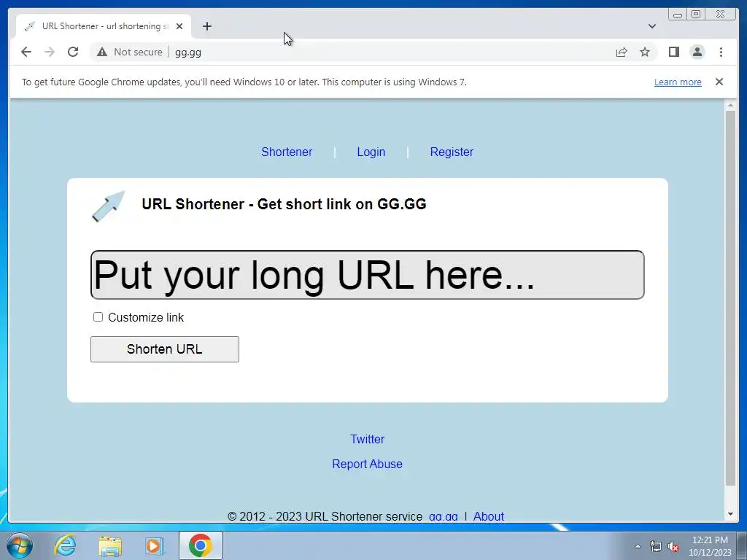This screenshot has width=747, height=560.
Task: Click the Chrome taskbar icon
Action: tap(201, 545)
